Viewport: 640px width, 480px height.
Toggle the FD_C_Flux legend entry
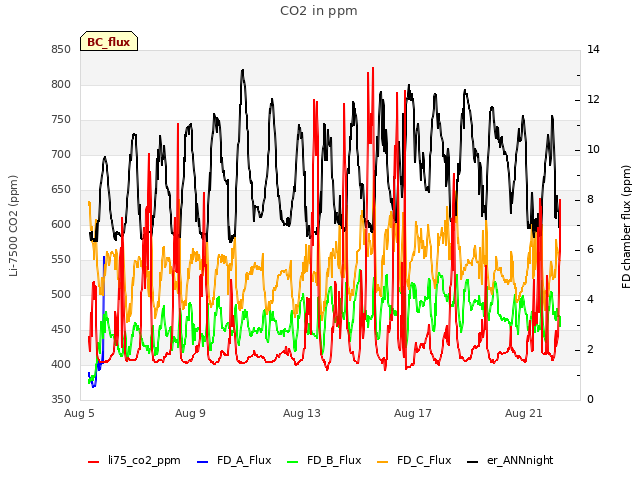pos(414,460)
